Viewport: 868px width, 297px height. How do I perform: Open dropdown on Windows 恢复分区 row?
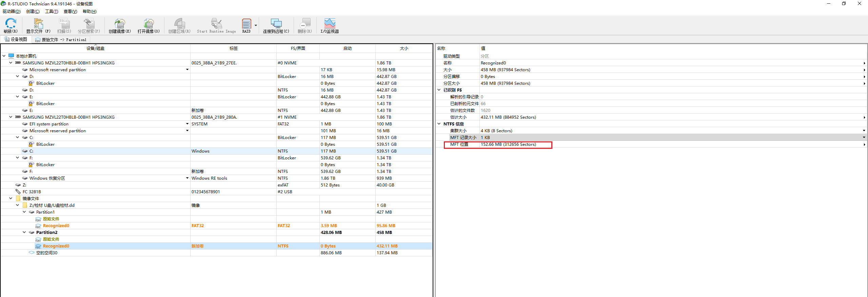click(x=187, y=178)
